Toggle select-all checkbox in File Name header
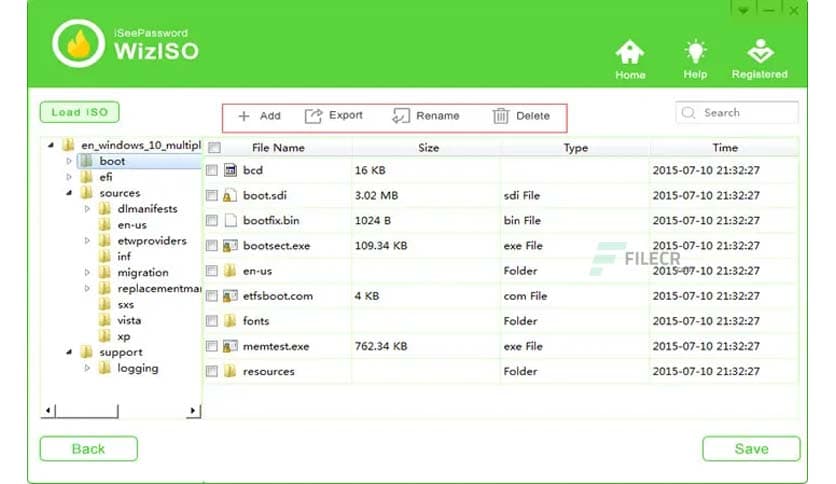This screenshot has height=484, width=836. [x=214, y=148]
